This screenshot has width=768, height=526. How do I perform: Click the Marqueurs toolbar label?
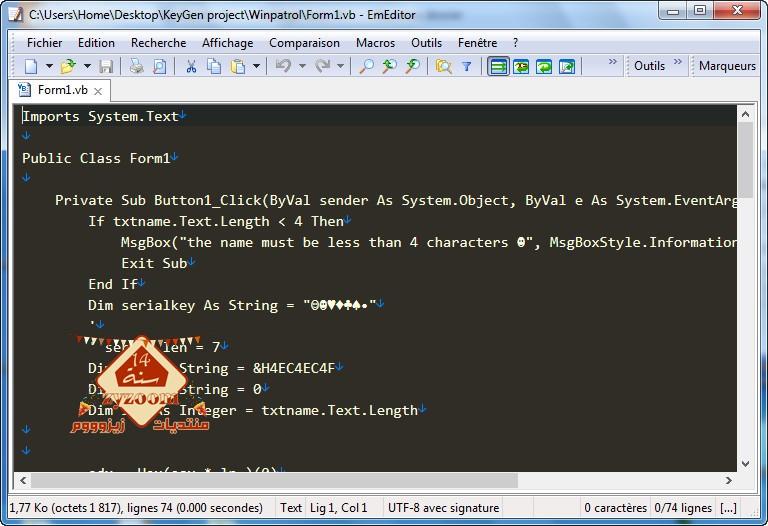[727, 66]
